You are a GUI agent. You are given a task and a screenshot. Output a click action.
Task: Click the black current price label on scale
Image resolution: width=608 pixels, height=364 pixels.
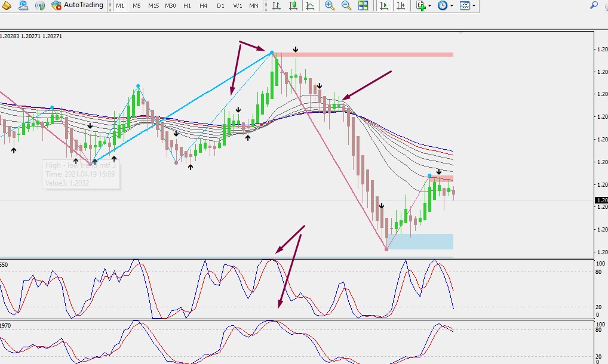[x=601, y=200]
